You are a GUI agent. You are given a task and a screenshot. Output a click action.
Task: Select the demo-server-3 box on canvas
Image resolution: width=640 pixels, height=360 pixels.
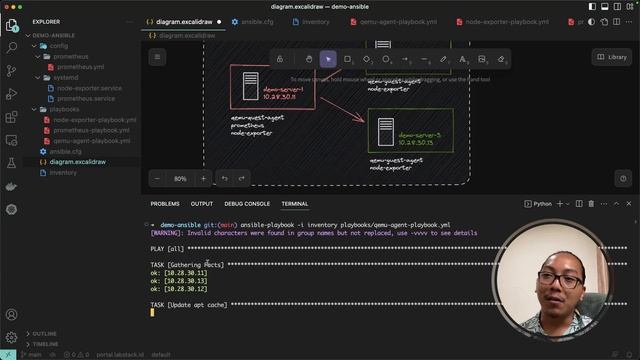pos(411,131)
